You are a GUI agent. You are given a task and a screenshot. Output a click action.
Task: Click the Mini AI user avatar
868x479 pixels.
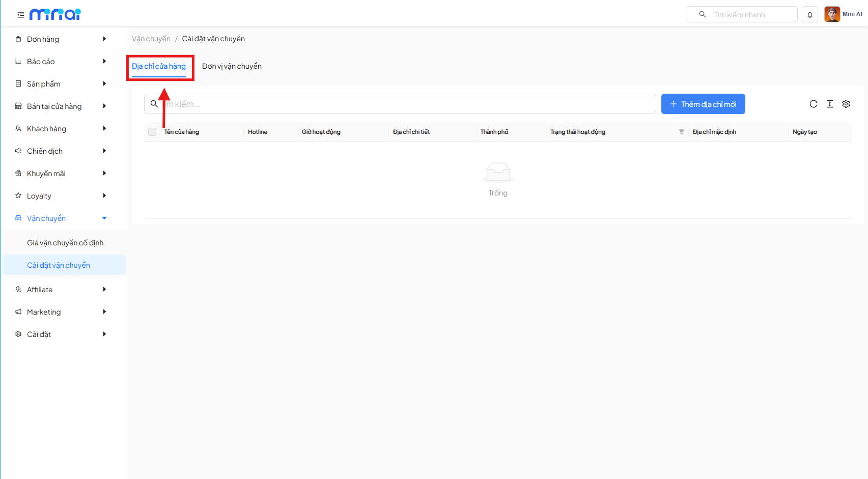pos(832,14)
